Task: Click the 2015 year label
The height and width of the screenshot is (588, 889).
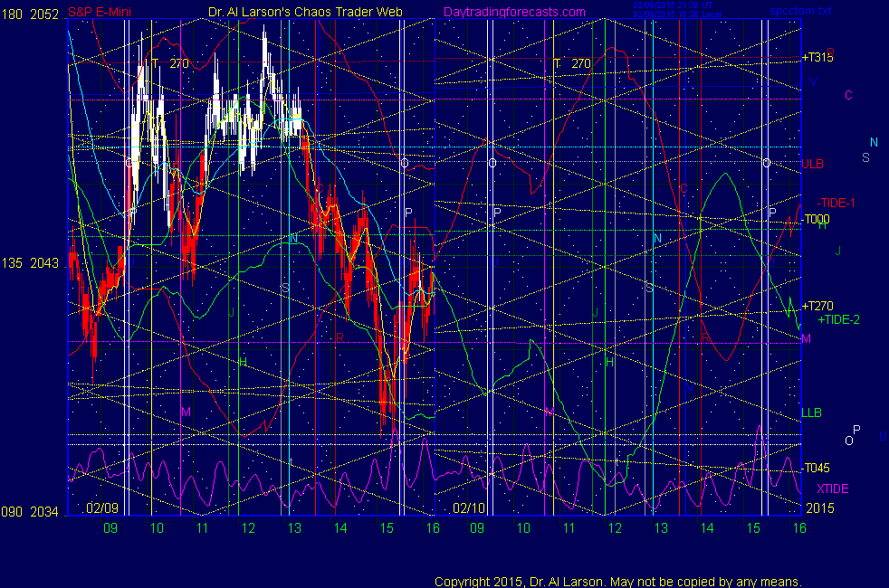Action: [x=820, y=508]
